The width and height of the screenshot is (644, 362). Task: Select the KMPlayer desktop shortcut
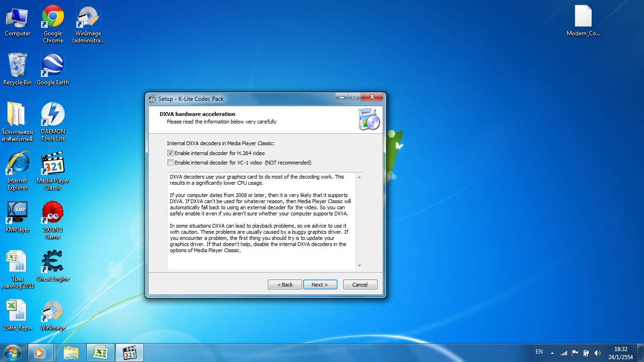point(17,217)
